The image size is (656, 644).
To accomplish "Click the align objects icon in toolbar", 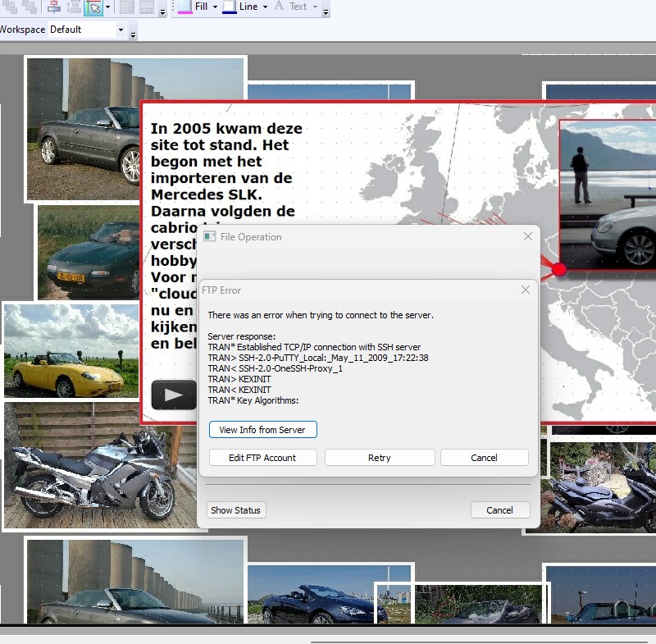I will point(53,7).
